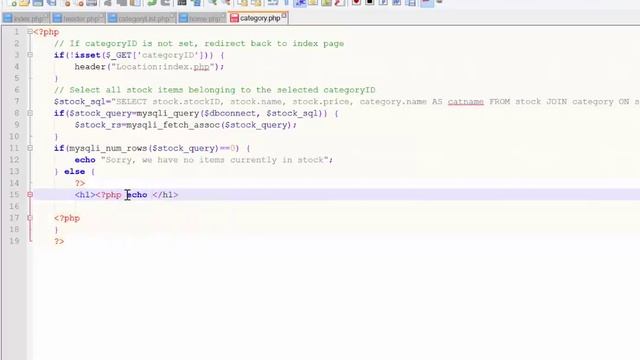Click the underlined word catname on line 7
Viewport: 640px width, 360px height.
[465, 102]
